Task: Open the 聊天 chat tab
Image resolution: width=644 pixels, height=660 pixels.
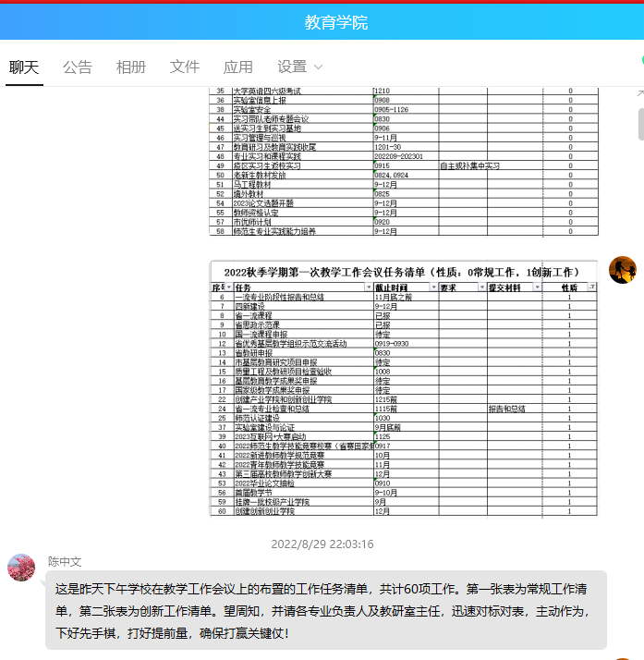Action: coord(24,67)
